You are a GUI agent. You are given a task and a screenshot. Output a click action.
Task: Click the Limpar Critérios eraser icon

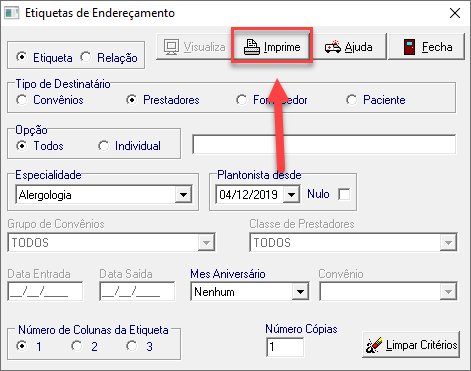[374, 345]
